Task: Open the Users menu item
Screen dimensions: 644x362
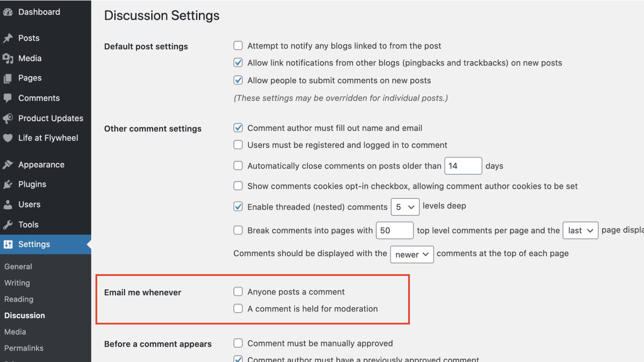Action: (29, 204)
